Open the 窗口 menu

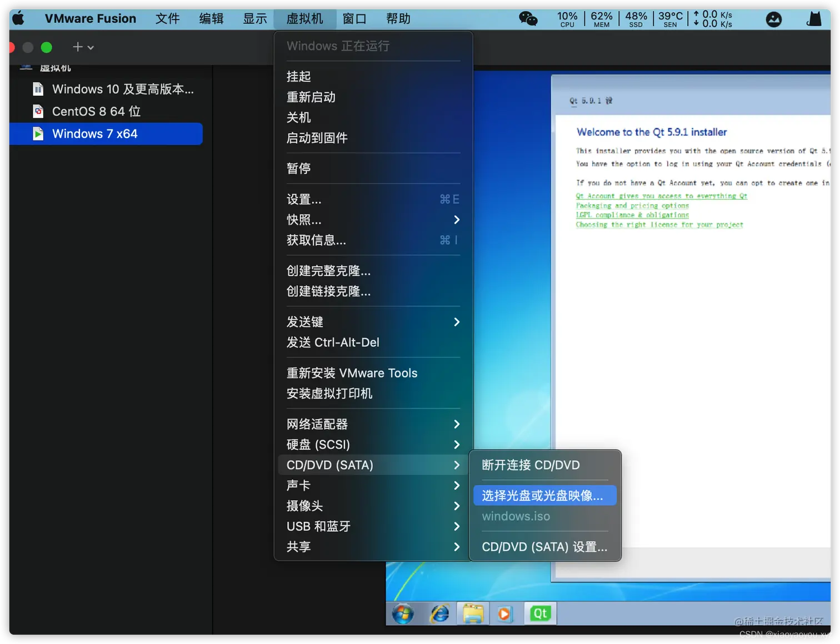click(354, 19)
